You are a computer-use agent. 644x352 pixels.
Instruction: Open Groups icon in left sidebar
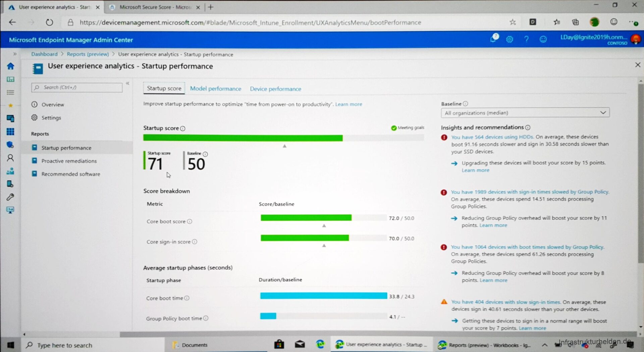click(10, 171)
